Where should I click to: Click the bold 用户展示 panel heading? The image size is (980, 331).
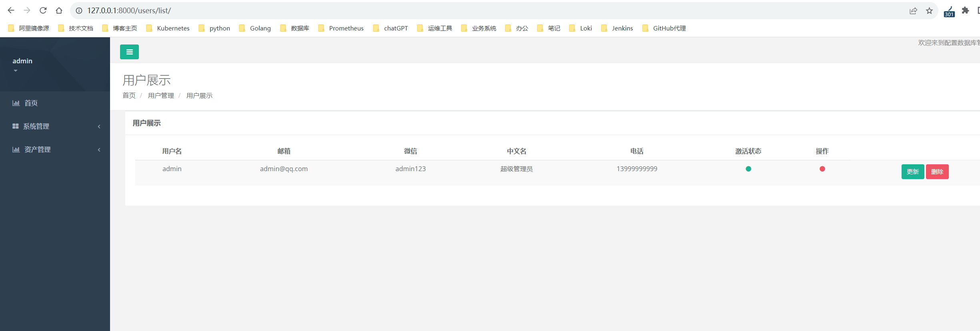point(146,123)
